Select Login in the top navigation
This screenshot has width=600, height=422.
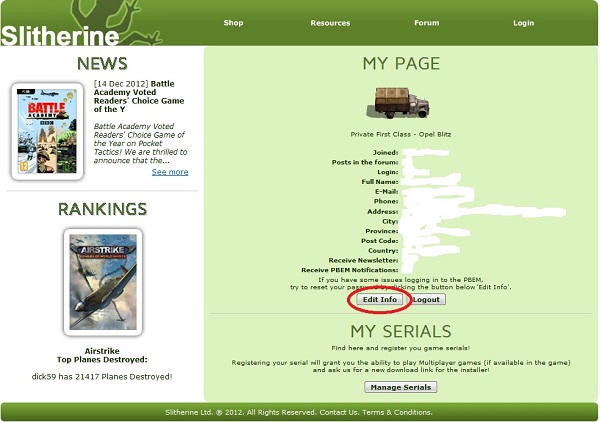(x=523, y=23)
